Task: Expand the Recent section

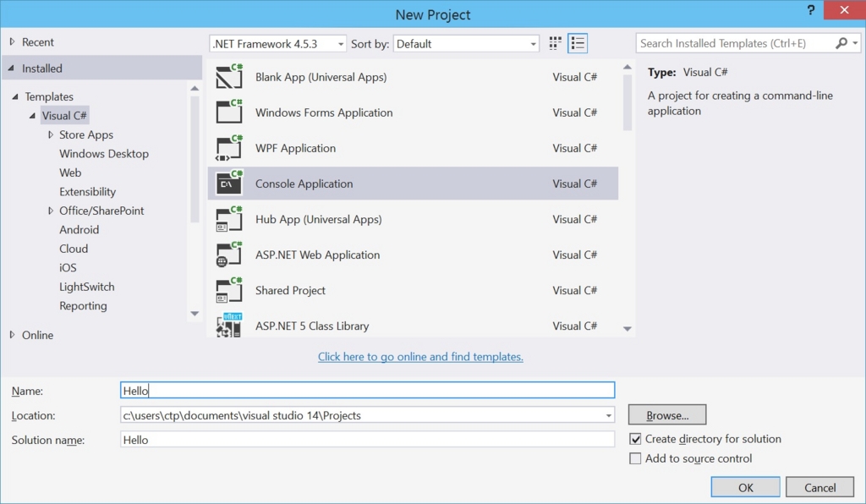Action: [x=12, y=41]
